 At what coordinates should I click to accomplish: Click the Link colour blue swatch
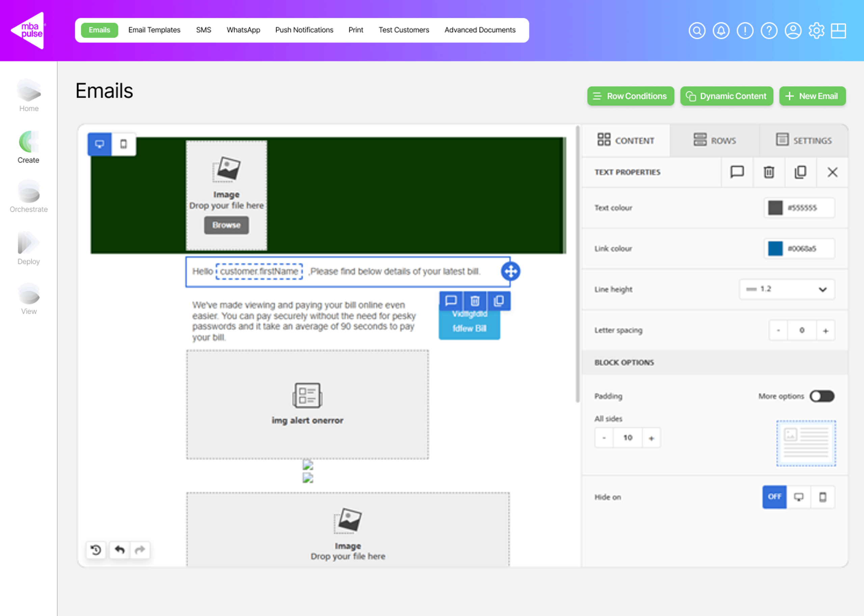tap(775, 248)
